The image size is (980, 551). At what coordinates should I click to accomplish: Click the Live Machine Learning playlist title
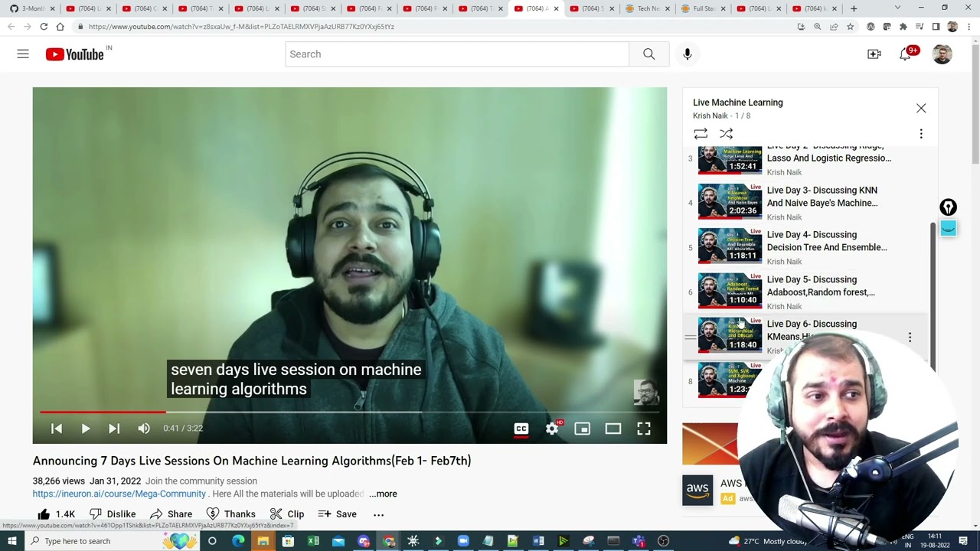coord(737,103)
